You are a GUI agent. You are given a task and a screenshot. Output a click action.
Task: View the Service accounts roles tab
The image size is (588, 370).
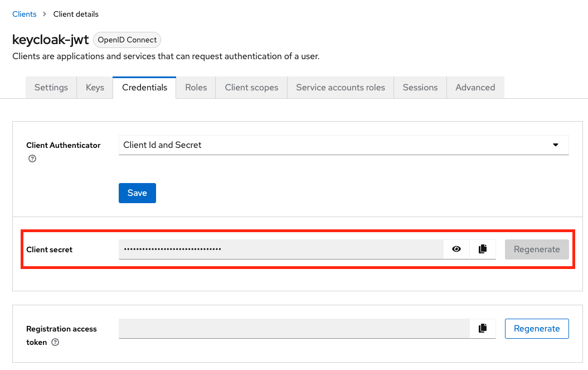340,88
